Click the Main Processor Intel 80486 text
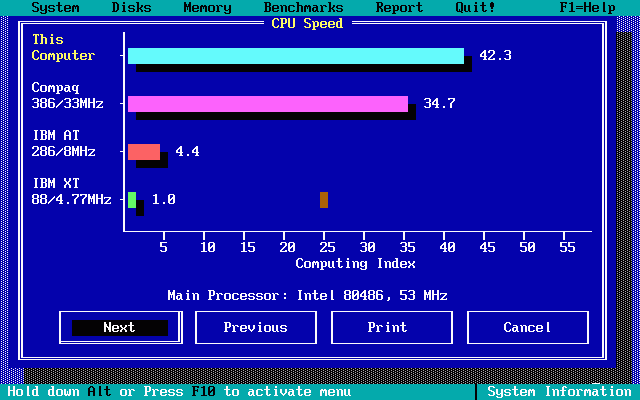This screenshot has width=640, height=400. tap(307, 295)
